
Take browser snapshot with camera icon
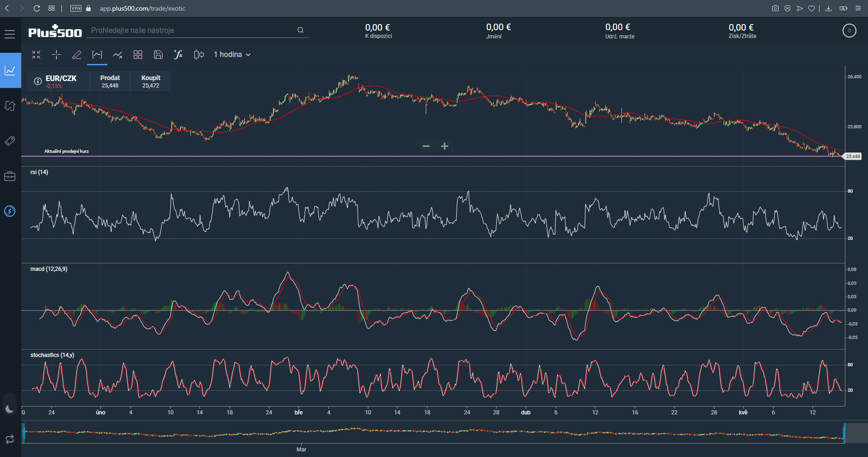tap(775, 8)
